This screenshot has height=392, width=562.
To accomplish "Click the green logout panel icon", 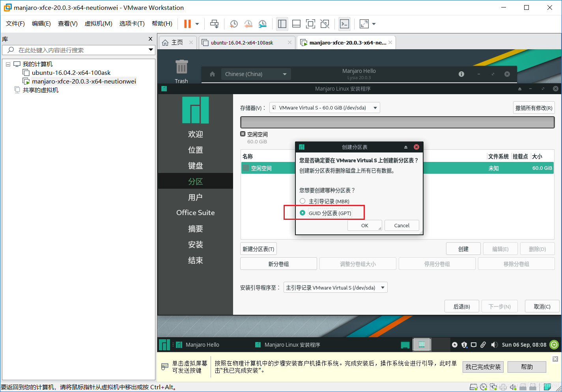I will tap(554, 345).
